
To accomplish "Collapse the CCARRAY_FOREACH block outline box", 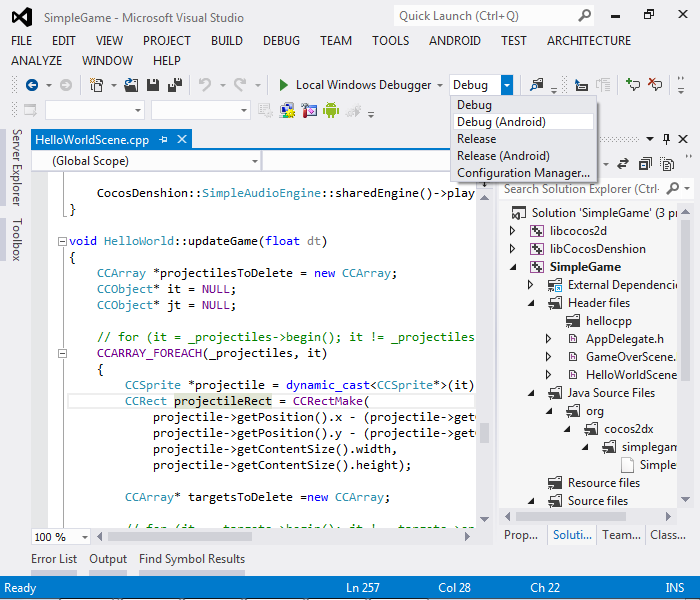I will 62,354.
